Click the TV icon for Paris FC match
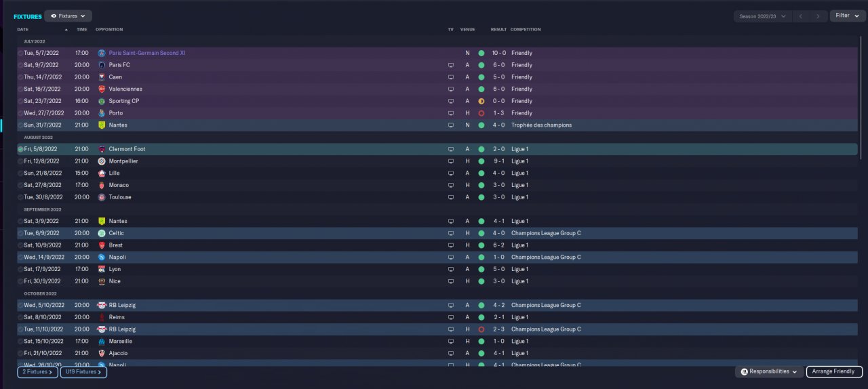Viewport: 868px width, 389px height. [450, 65]
